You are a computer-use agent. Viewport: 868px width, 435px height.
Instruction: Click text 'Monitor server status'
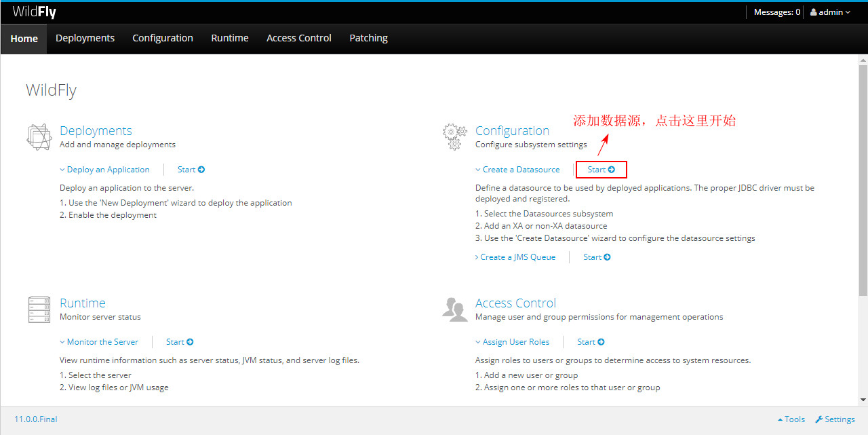click(100, 317)
